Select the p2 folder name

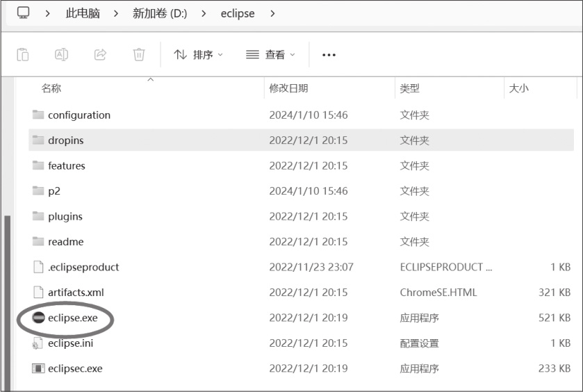pos(54,191)
